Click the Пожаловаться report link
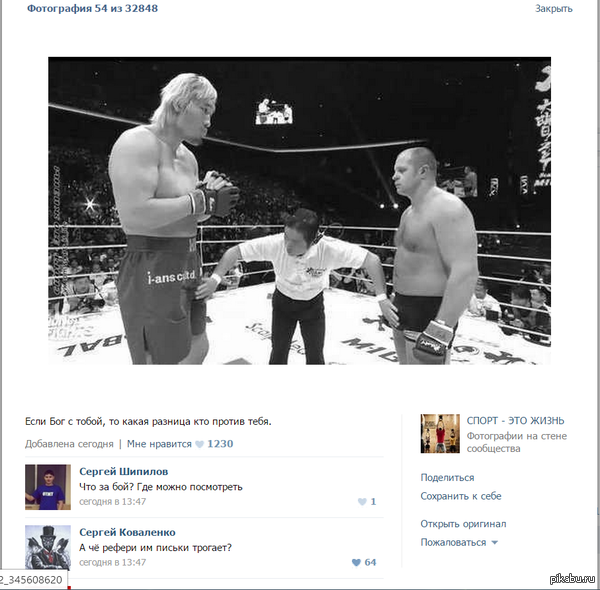Viewport: 600px width, 590px height. [x=453, y=543]
